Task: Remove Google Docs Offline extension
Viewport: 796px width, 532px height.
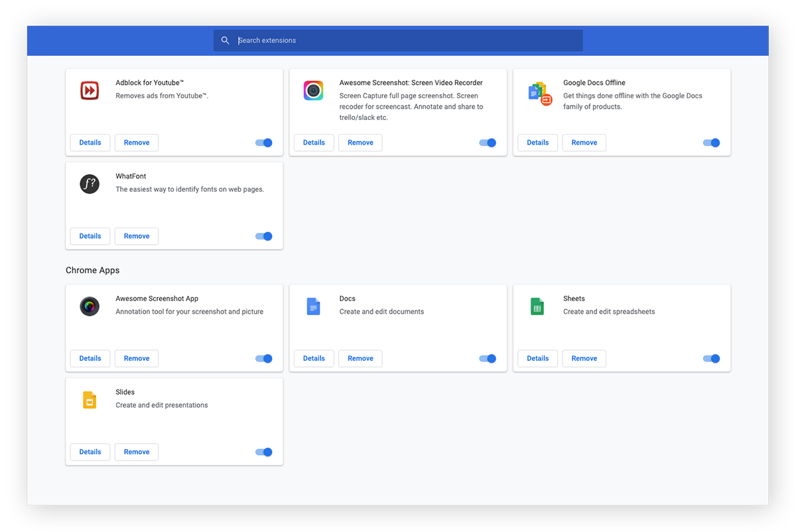Action: point(584,143)
